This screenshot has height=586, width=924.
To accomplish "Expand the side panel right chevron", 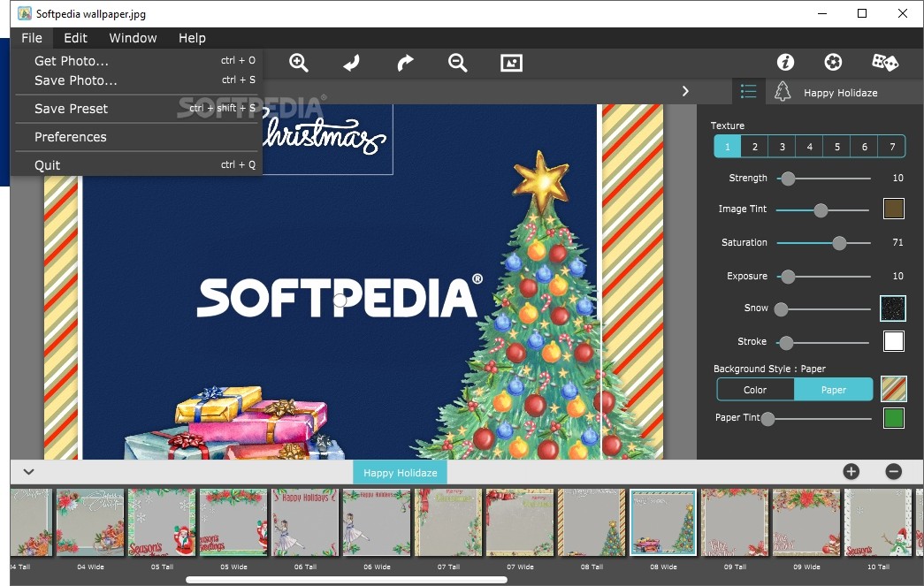I will pos(684,91).
